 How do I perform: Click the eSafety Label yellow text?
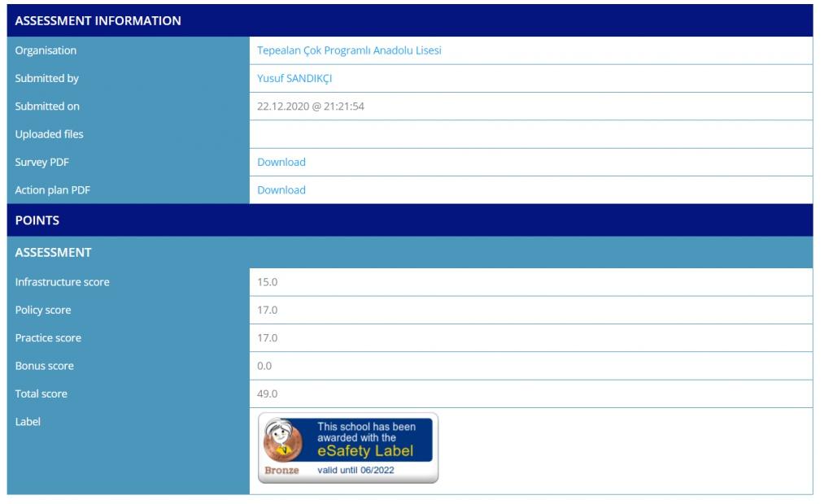pyautogui.click(x=365, y=451)
